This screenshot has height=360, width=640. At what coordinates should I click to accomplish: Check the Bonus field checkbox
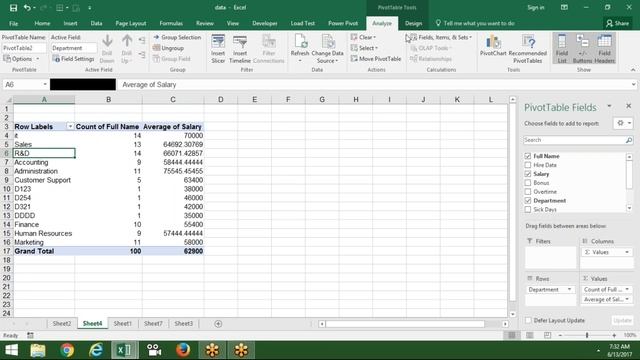(528, 183)
